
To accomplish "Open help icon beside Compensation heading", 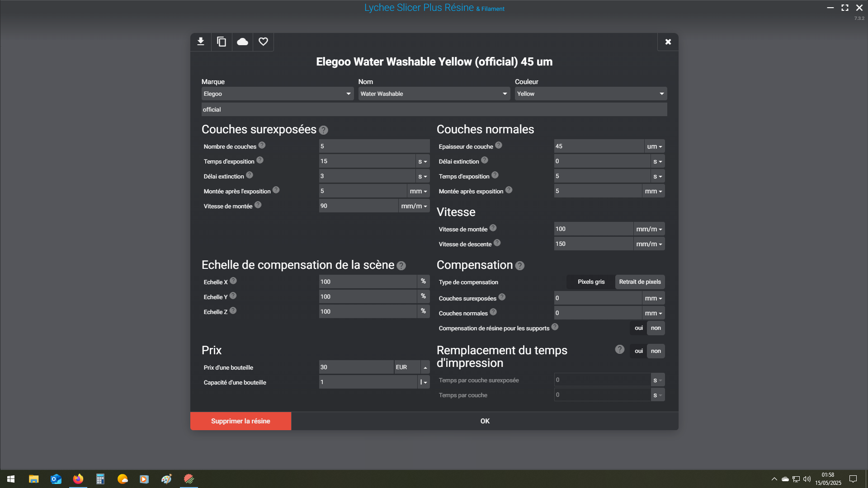I will tap(520, 266).
